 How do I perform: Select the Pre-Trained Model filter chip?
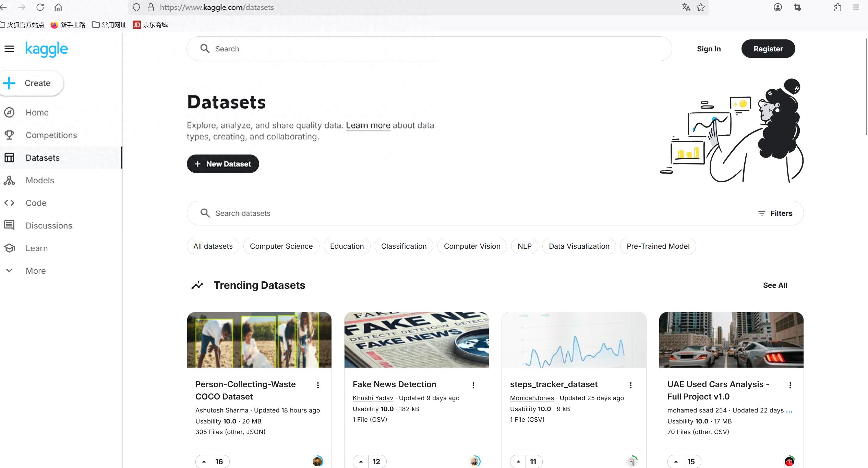pyautogui.click(x=658, y=246)
